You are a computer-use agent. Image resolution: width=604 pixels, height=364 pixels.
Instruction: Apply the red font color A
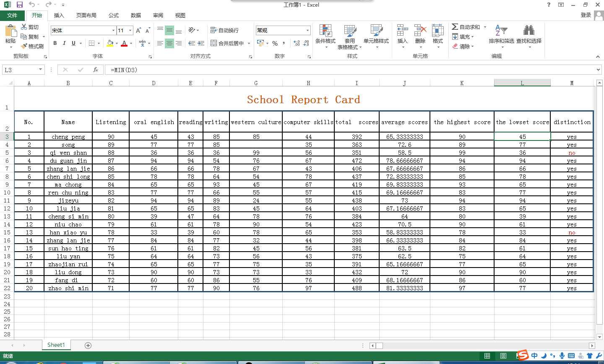124,43
